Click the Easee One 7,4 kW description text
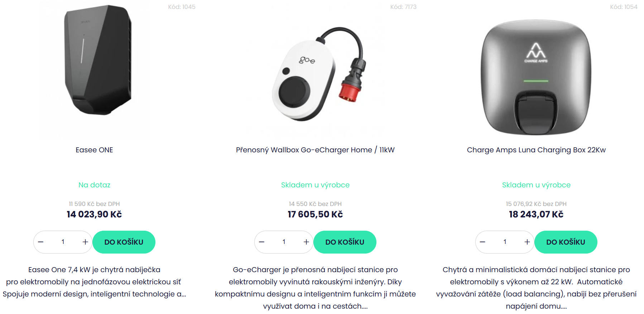Image resolution: width=644 pixels, height=314 pixels. (94, 282)
